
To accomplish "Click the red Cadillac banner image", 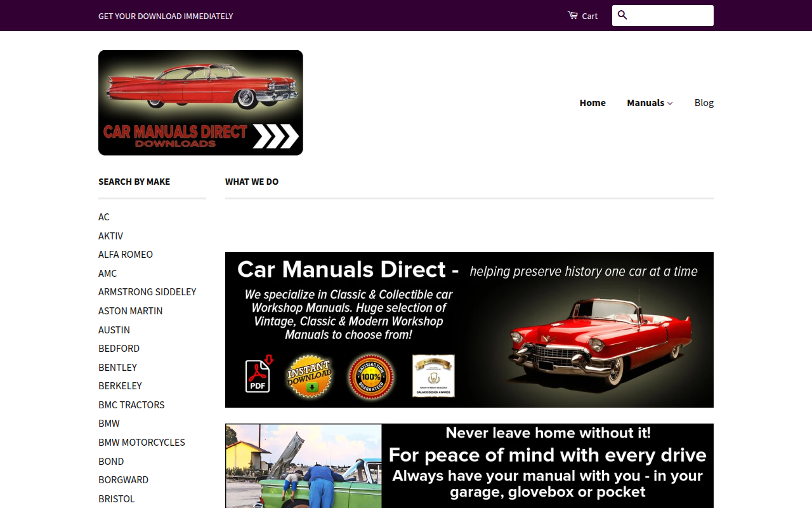I will point(469,330).
